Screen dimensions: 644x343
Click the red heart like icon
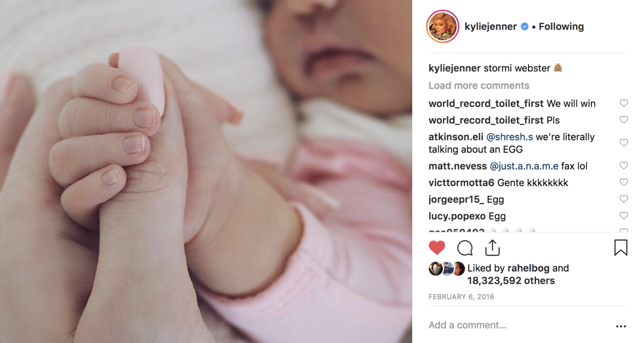coord(437,247)
